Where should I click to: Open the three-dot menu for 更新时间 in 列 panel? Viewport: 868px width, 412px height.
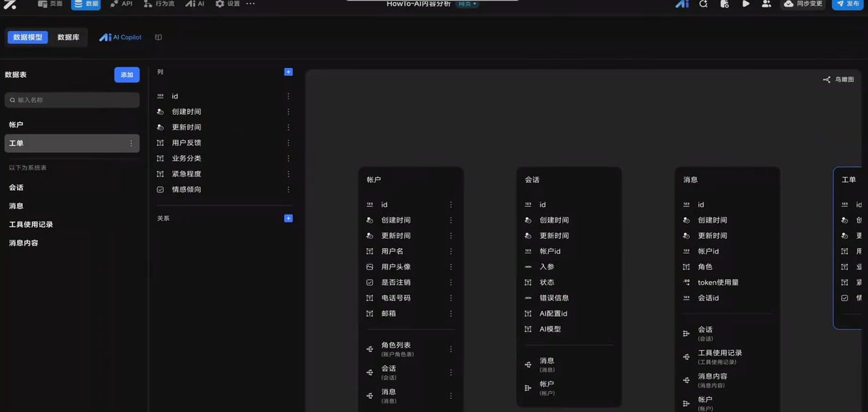(288, 128)
